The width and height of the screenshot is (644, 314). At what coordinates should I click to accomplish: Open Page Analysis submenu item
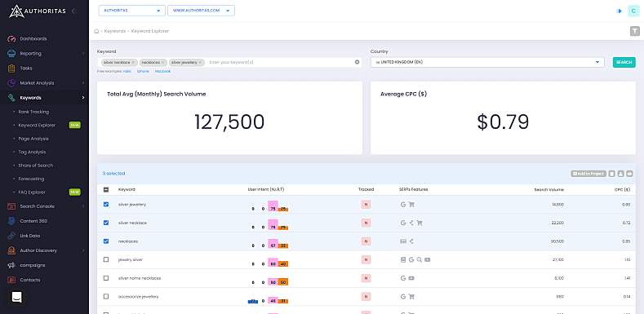(x=33, y=139)
